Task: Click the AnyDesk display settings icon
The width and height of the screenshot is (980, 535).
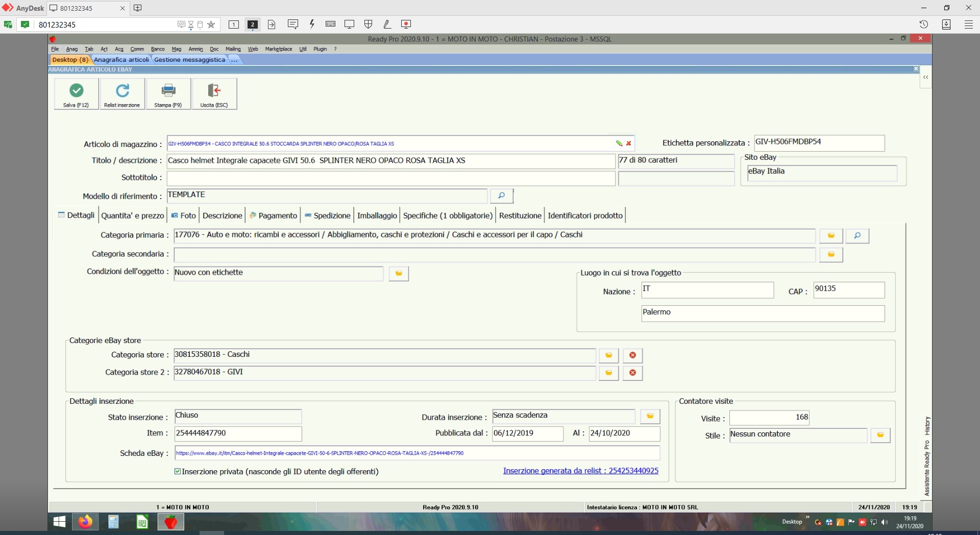Action: tap(349, 24)
